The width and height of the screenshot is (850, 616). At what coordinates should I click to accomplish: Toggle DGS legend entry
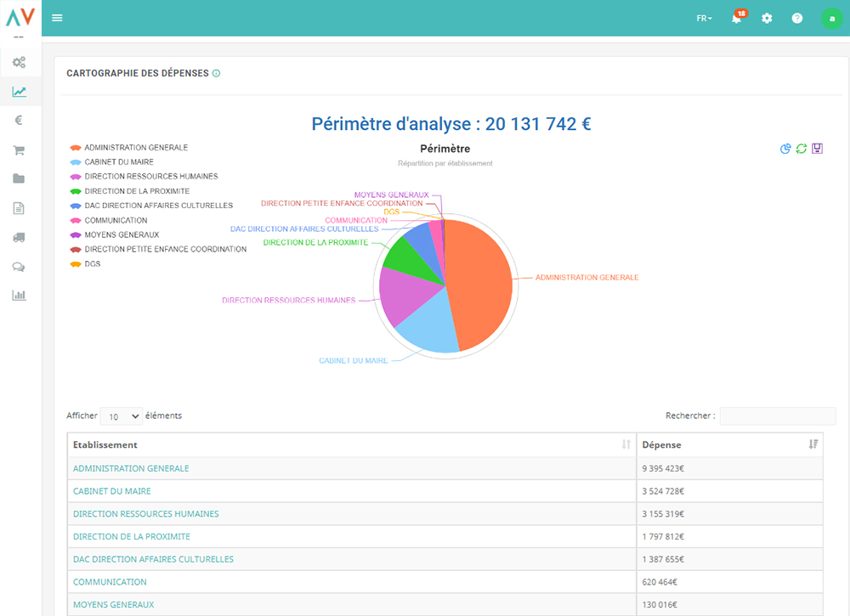tap(86, 264)
